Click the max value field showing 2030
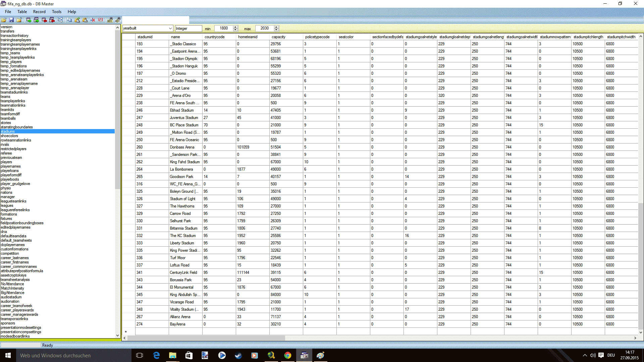The image size is (644, 362). [x=265, y=28]
